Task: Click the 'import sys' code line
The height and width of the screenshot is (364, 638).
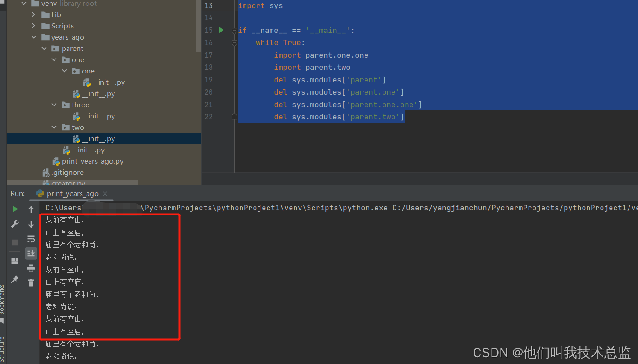Action: coord(260,5)
